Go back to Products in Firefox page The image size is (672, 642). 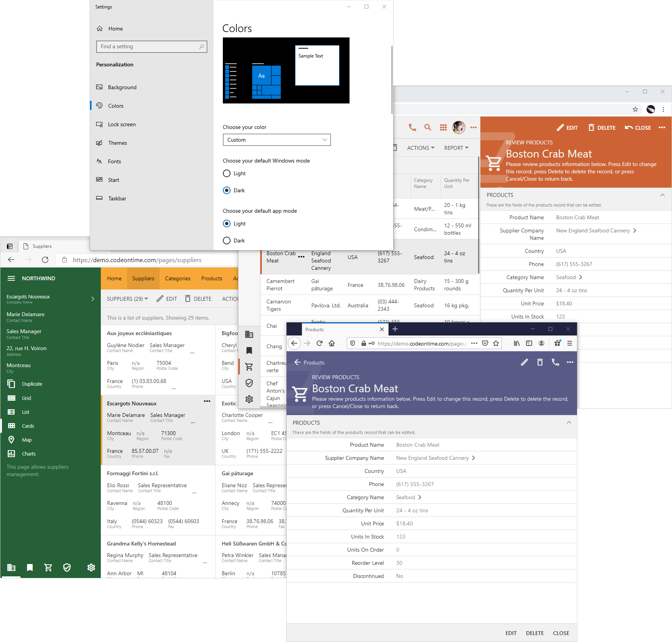(309, 363)
